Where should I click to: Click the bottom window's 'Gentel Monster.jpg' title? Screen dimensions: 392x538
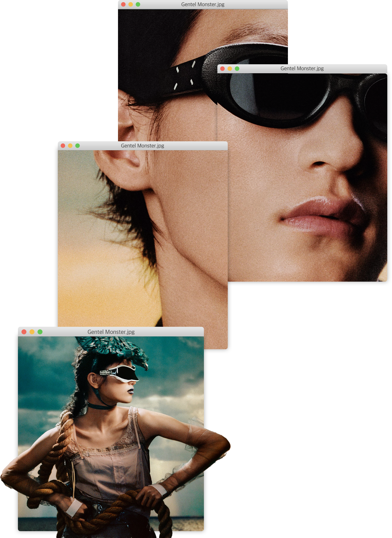click(x=111, y=332)
